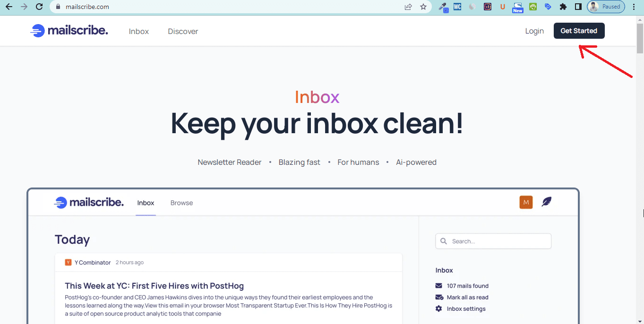Click the mark-read envelope check icon
This screenshot has height=324, width=644.
(x=439, y=297)
